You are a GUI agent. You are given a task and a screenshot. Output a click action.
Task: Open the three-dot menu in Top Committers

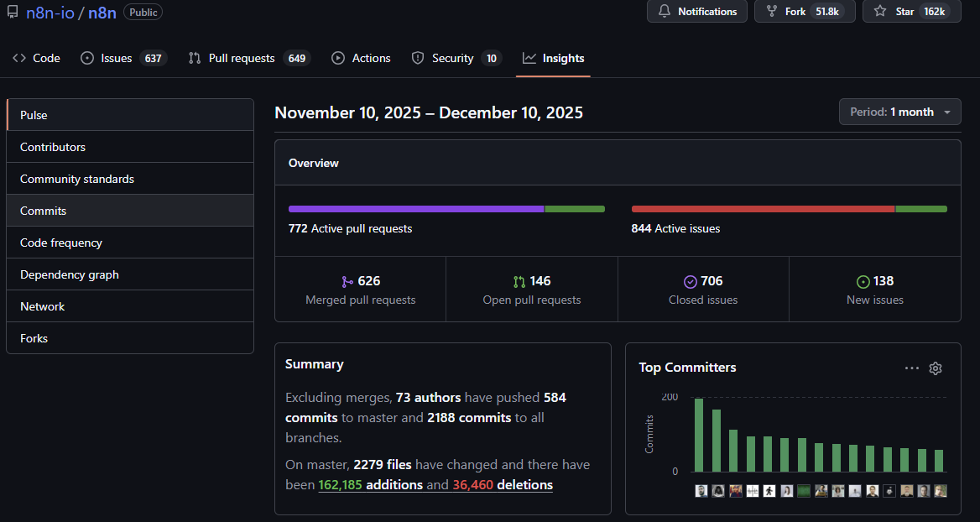[x=911, y=368]
